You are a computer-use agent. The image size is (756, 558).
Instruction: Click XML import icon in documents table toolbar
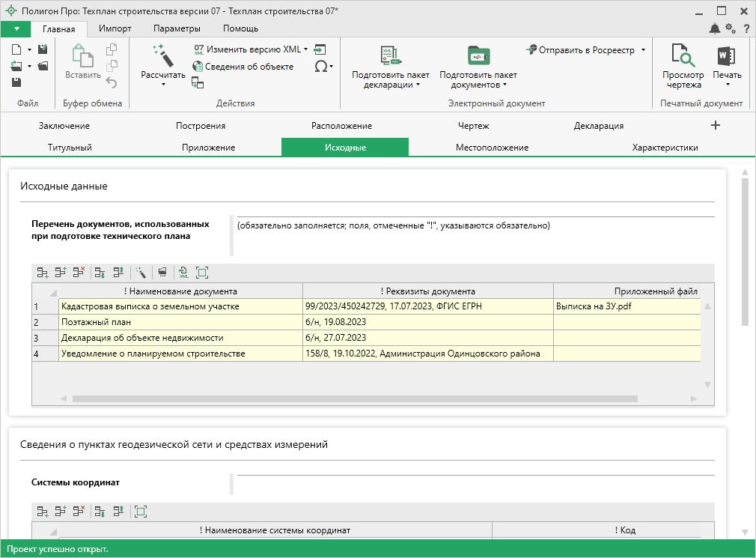click(183, 273)
